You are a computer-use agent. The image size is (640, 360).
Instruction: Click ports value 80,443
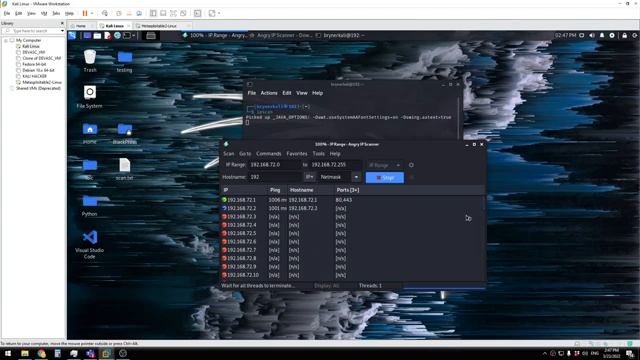[344, 200]
